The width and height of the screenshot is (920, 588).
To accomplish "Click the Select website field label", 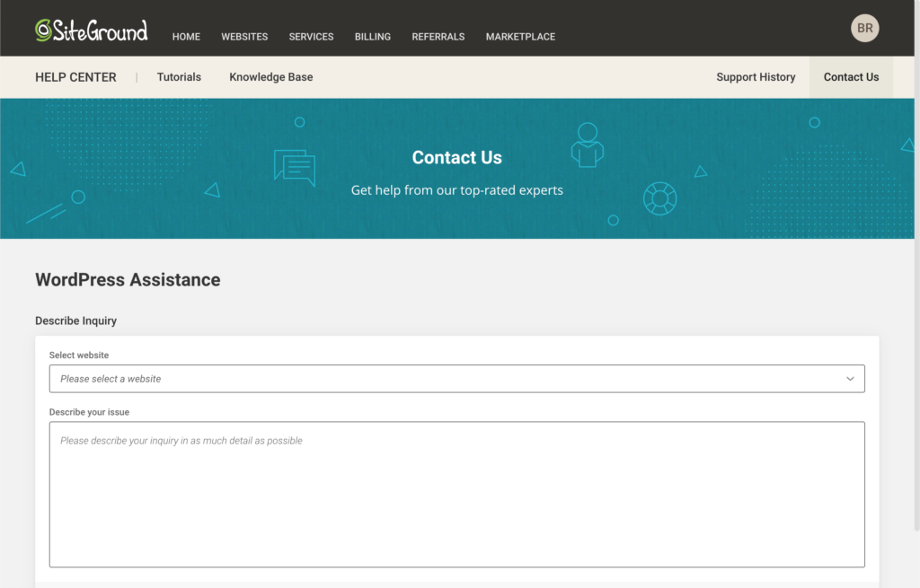I will (x=79, y=355).
